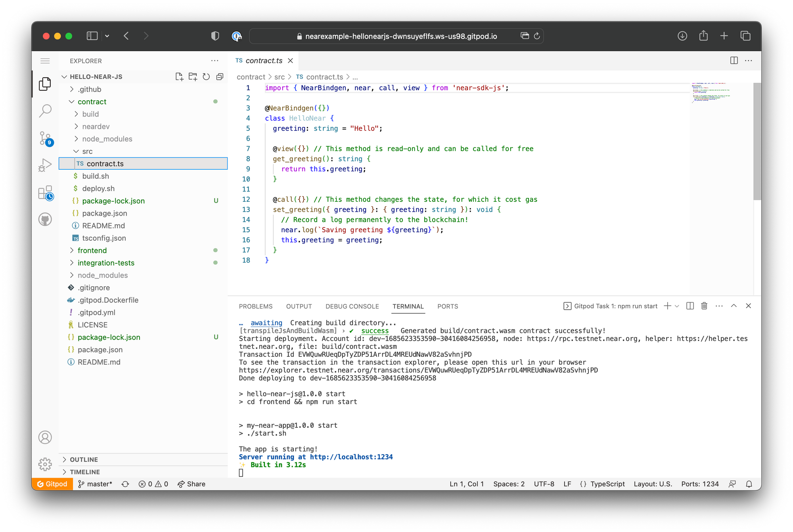
Task: Open the GitHub view in activity bar
Action: click(45, 219)
